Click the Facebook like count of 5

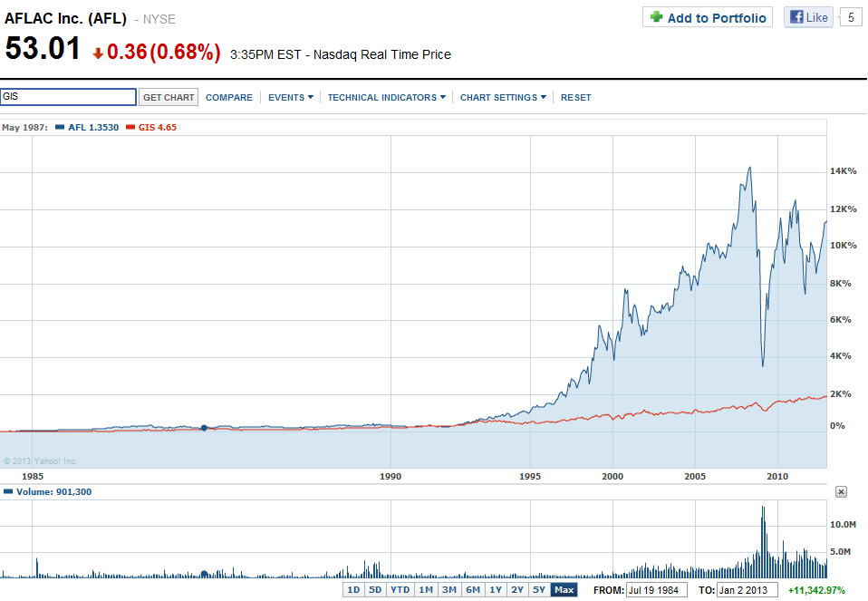[x=851, y=18]
